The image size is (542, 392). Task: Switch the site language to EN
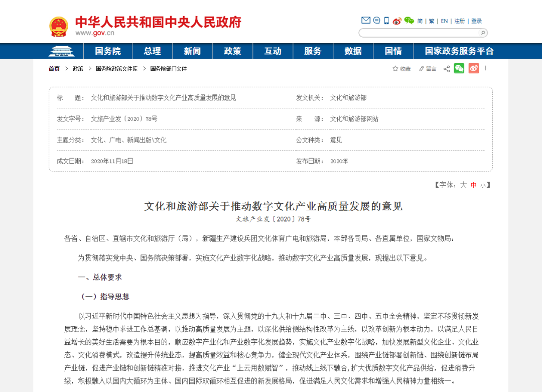444,21
